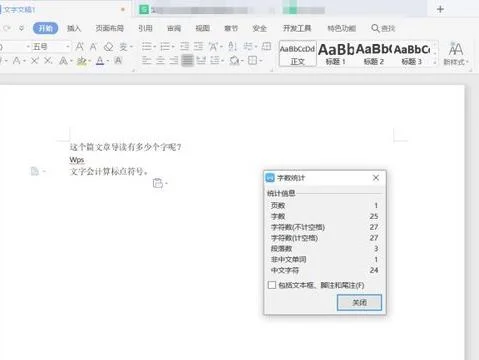Switch to the 审阅 tab
Viewport: 479px width, 360px height.
coord(174,28)
